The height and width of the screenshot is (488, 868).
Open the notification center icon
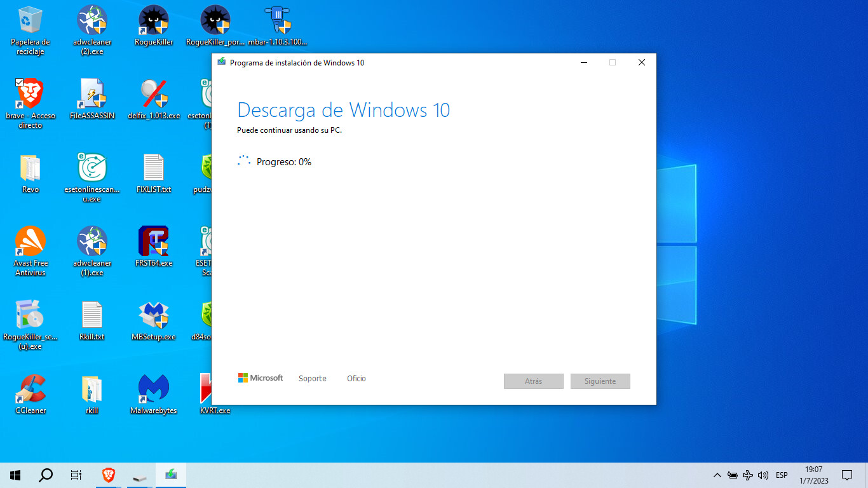[x=846, y=475]
